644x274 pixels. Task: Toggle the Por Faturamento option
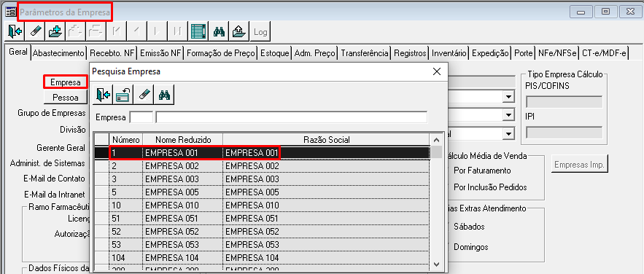[x=482, y=171]
